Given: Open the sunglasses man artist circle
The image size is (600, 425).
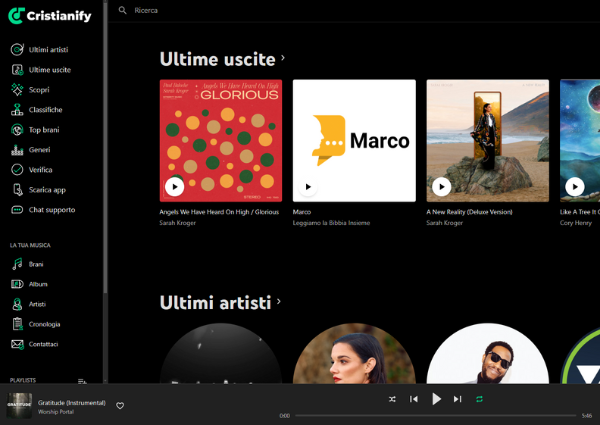Looking at the screenshot, I should (x=488, y=353).
